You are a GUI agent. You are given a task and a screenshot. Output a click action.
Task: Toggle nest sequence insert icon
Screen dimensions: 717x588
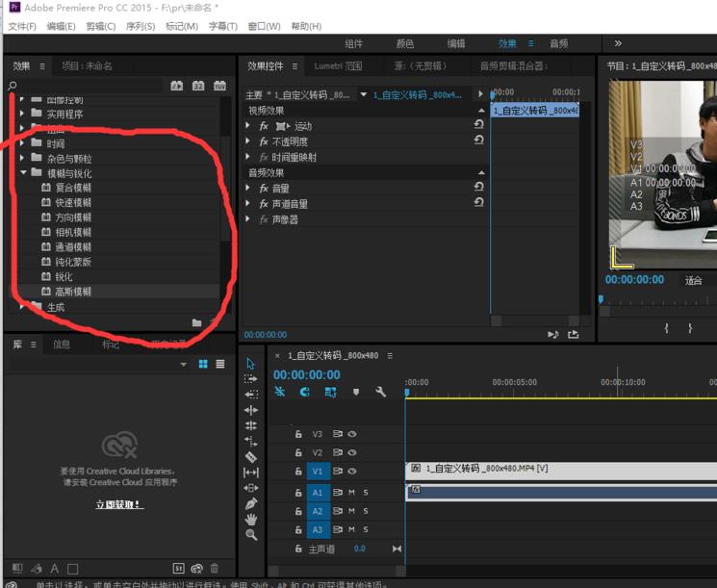(x=280, y=392)
